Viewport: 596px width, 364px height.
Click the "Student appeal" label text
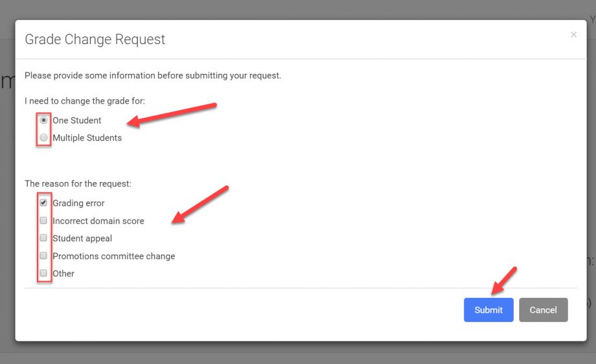[x=82, y=238]
